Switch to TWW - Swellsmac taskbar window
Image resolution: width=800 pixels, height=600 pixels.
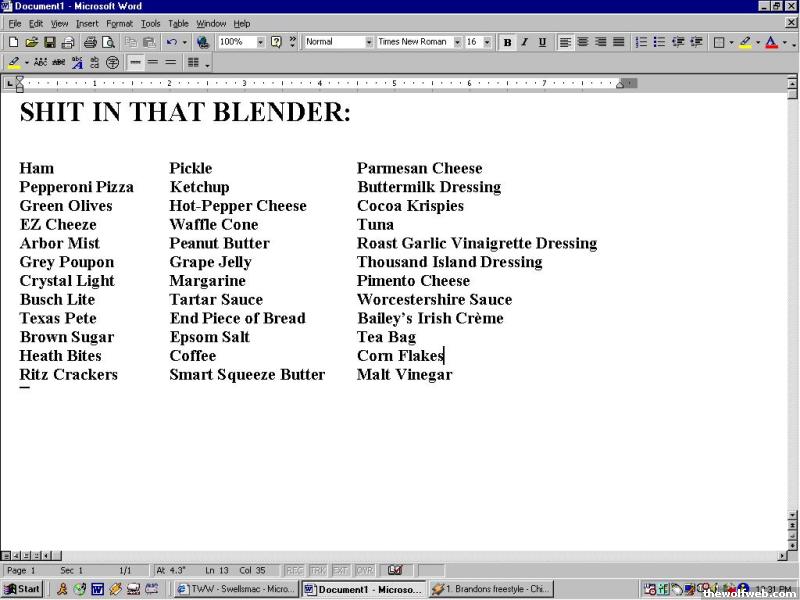tap(235, 589)
